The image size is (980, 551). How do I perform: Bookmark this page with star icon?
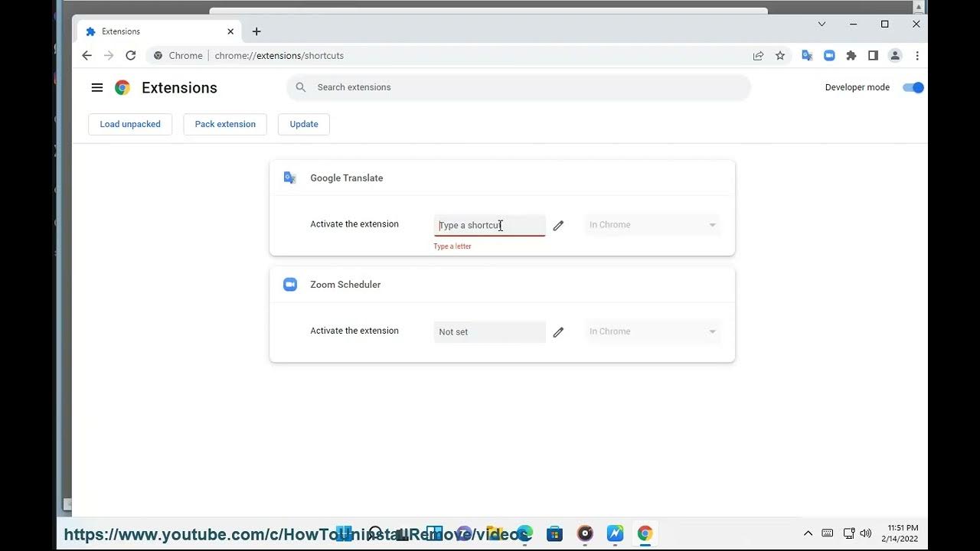pyautogui.click(x=780, y=55)
